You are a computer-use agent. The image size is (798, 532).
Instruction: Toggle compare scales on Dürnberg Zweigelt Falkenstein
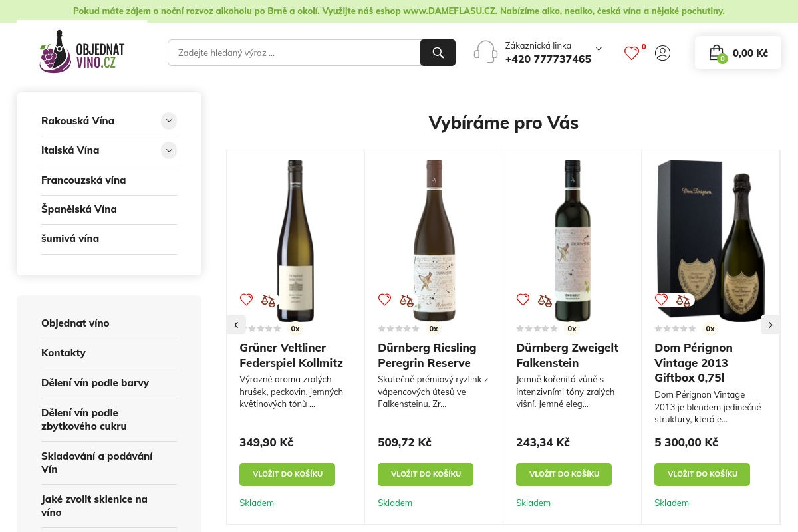pyautogui.click(x=545, y=299)
